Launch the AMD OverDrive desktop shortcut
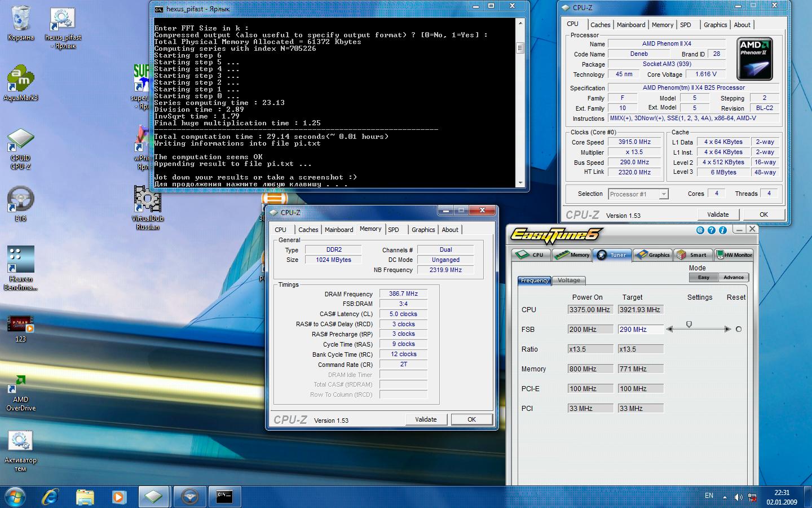Viewport: 812px width, 508px height. [x=21, y=393]
